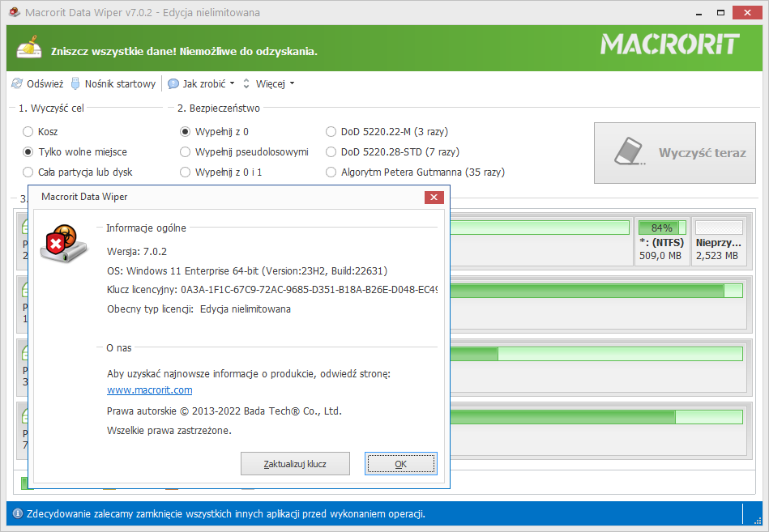Click Obecny typ licencji: Edycja nielimitowana
This screenshot has width=769, height=532.
coord(199,309)
